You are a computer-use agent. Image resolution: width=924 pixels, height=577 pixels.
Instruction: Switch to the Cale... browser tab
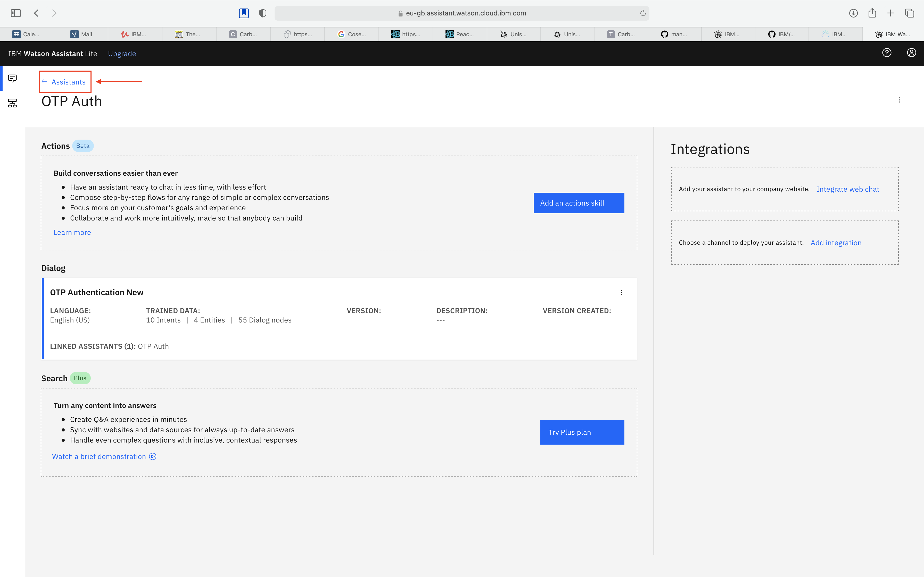[27, 34]
